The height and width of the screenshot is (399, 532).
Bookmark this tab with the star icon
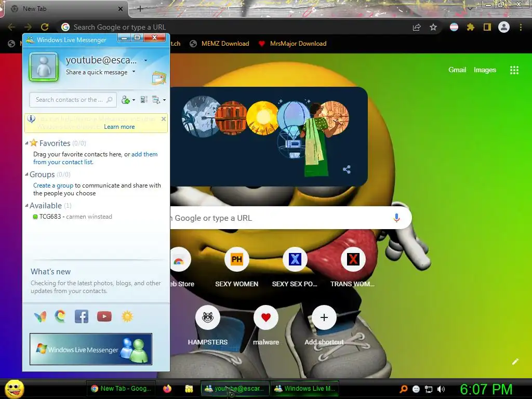click(x=433, y=27)
